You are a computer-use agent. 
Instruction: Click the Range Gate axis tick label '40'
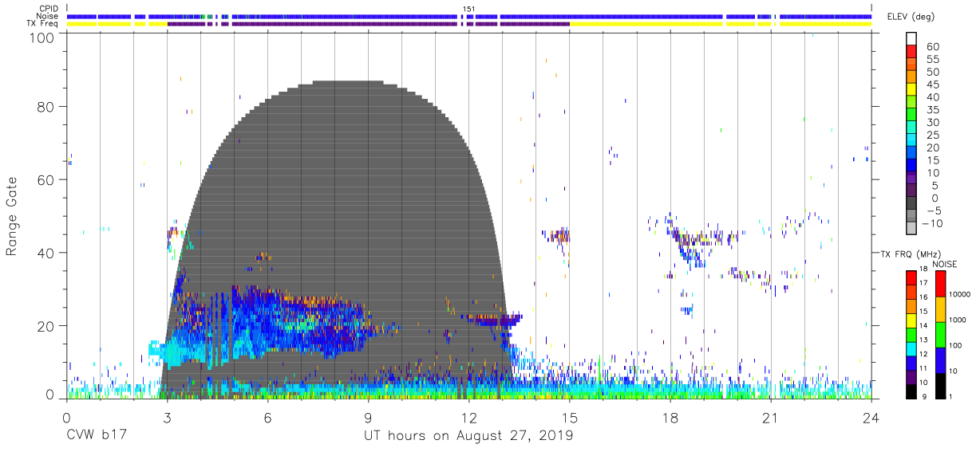[45, 253]
